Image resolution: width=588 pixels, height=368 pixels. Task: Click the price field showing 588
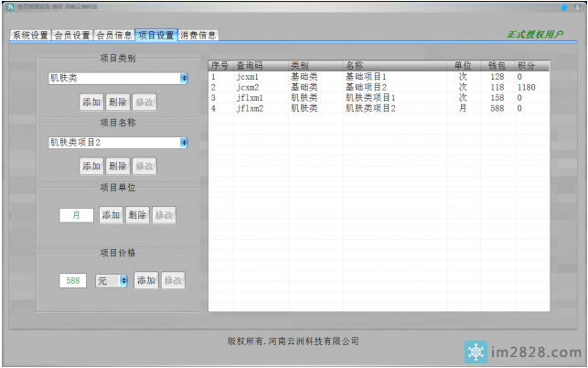(x=74, y=281)
